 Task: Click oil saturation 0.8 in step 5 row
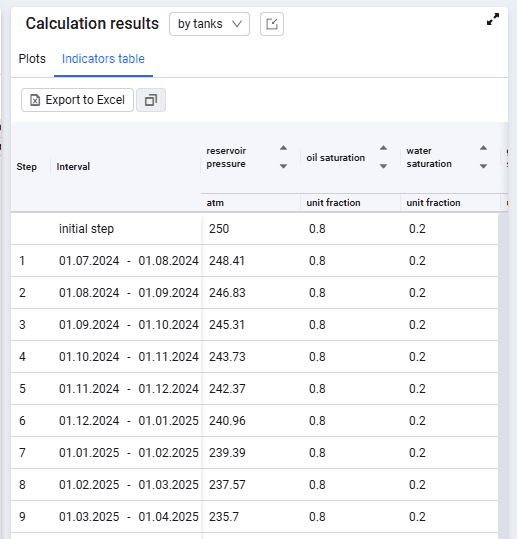[x=317, y=388]
